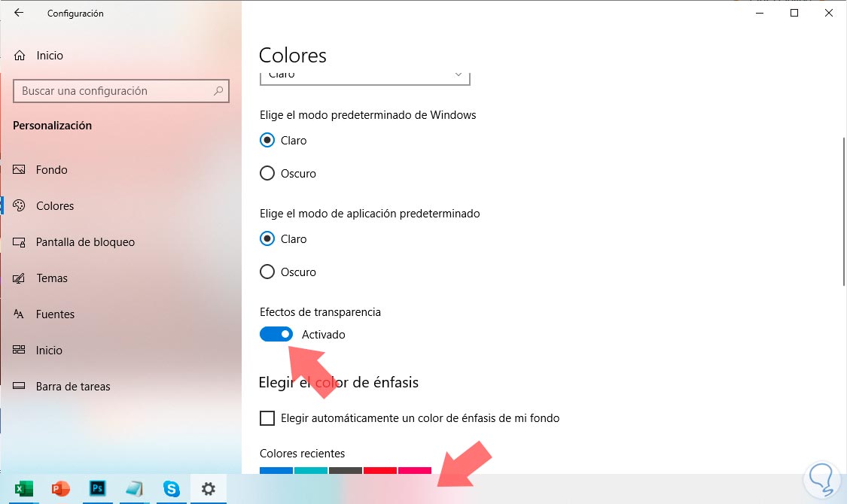
Task: Open the Inicio home icon at the top of the sidebar
Action: (x=20, y=56)
